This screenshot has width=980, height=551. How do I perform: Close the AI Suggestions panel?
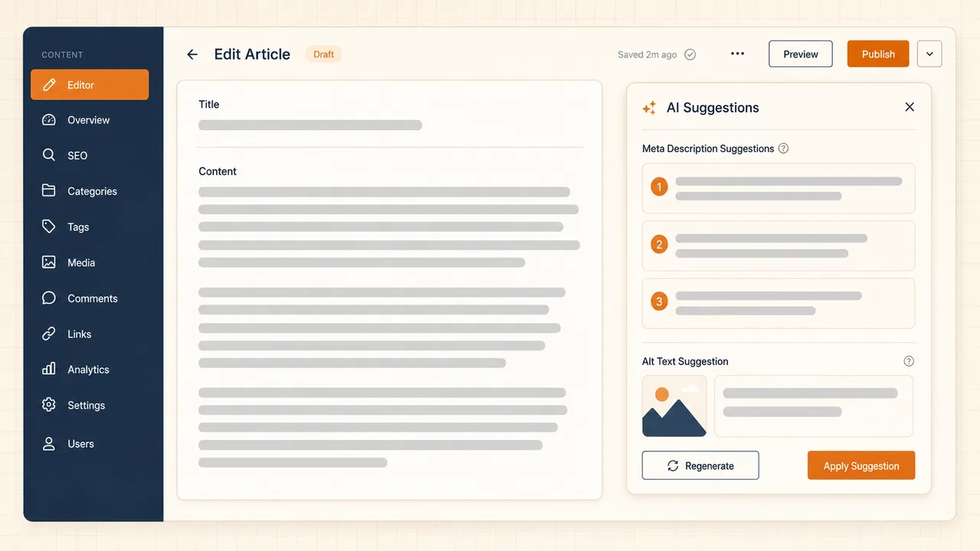tap(910, 107)
